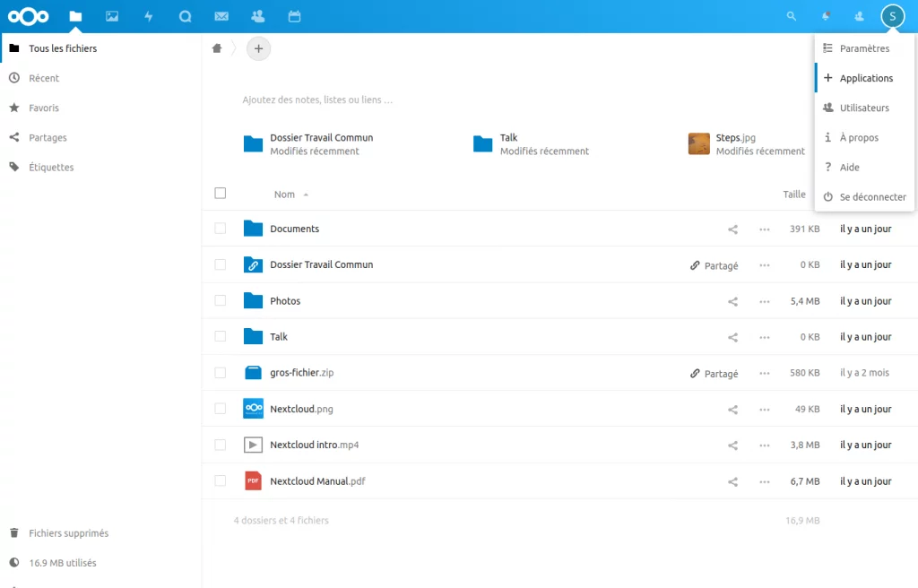Select the Nextcloud Manual.pdf checkbox

[221, 480]
